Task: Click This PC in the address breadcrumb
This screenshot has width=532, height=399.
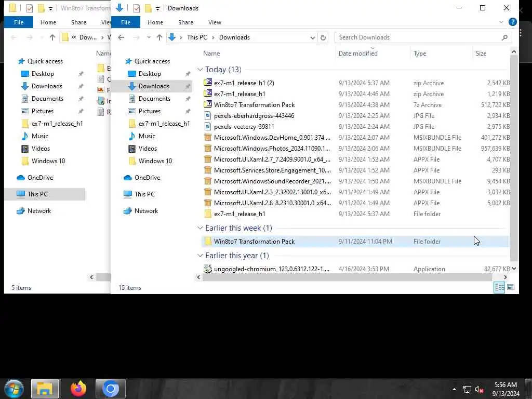Action: point(197,37)
